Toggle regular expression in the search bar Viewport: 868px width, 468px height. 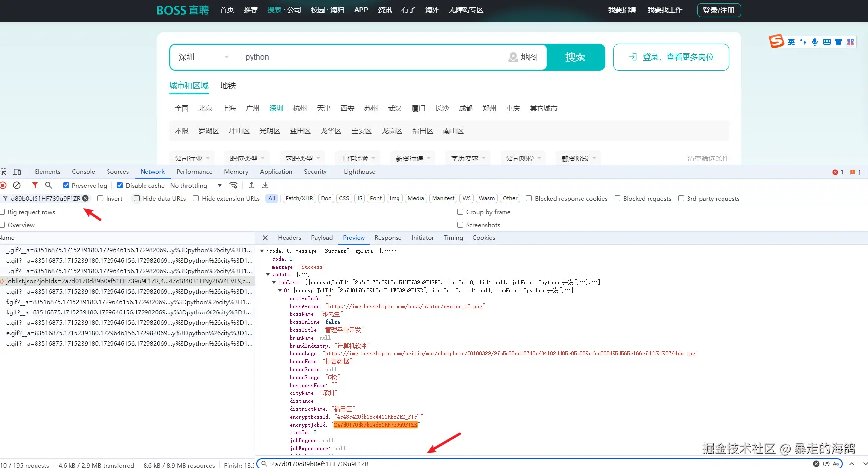click(x=826, y=464)
